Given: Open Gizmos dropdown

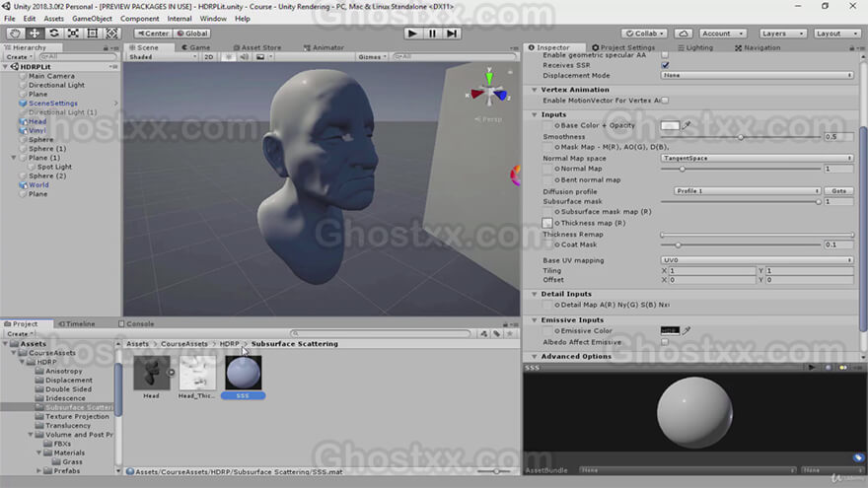Looking at the screenshot, I should coord(372,57).
